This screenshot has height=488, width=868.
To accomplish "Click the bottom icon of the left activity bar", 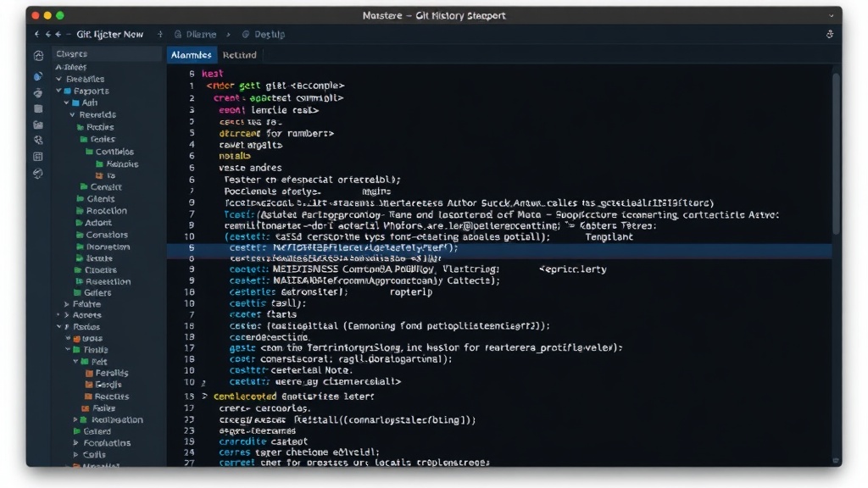I will tap(38, 174).
